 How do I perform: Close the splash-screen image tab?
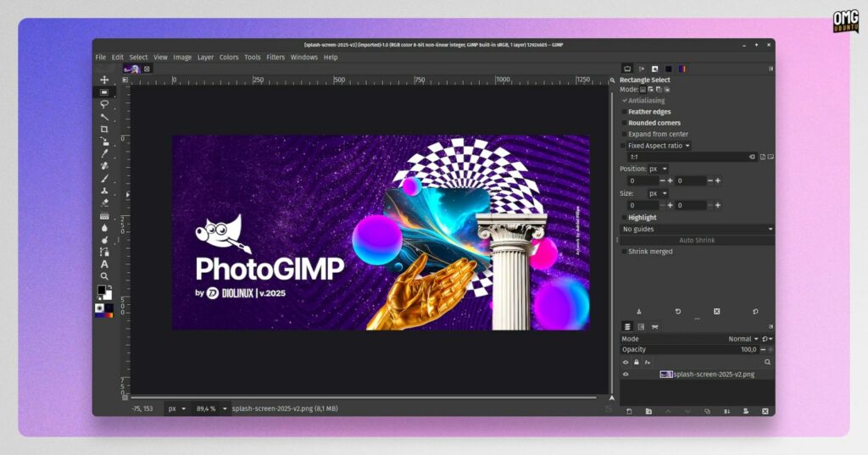point(147,69)
